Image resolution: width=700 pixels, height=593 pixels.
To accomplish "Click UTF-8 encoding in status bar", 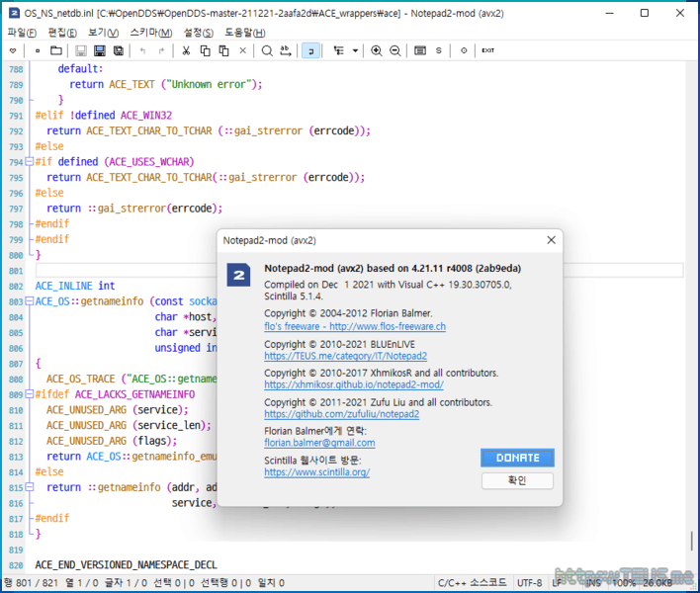I will (530, 583).
